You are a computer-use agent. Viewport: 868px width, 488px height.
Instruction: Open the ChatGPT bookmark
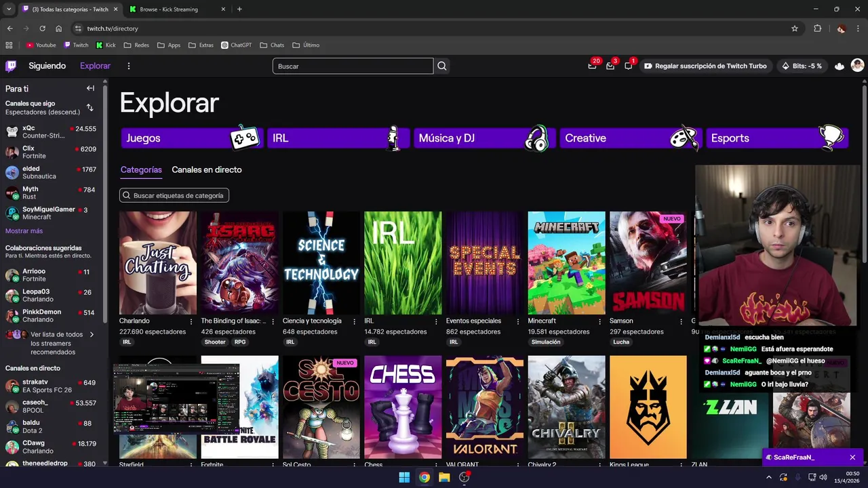coord(236,45)
